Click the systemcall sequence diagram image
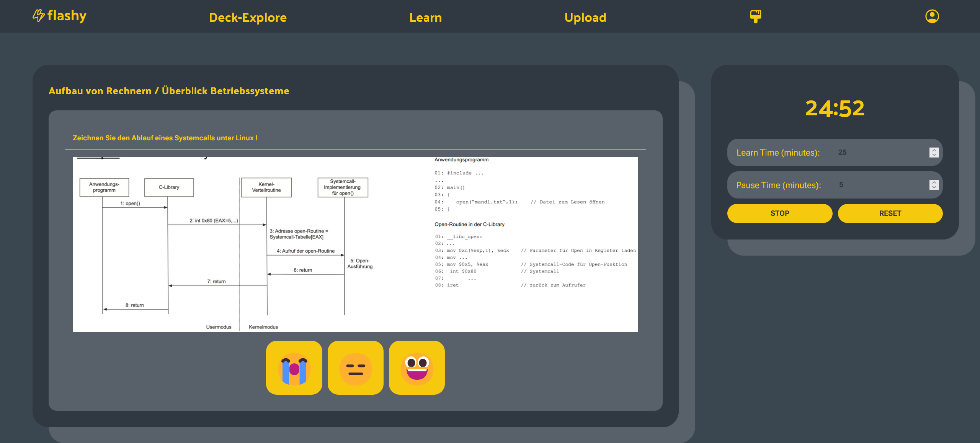980x443 pixels. (x=355, y=244)
